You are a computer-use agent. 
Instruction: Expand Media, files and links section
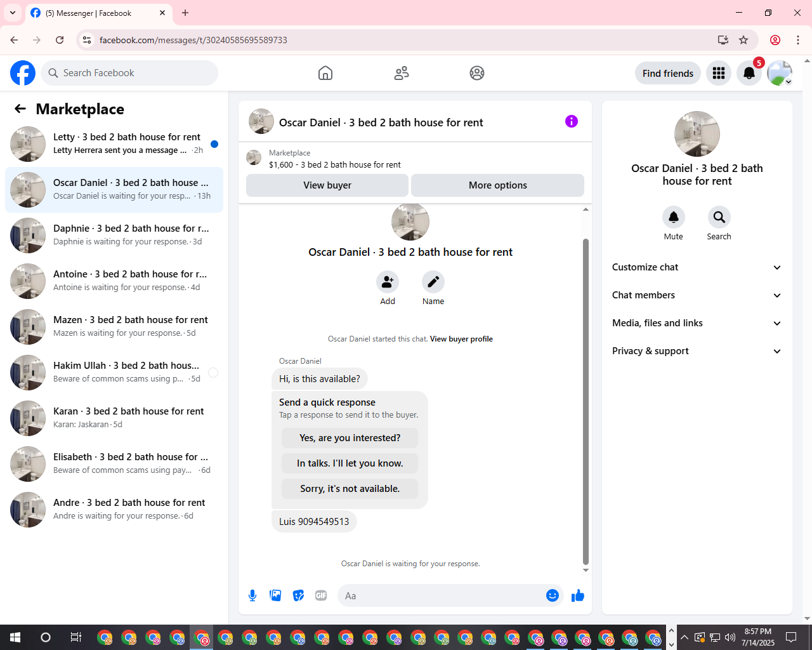697,323
